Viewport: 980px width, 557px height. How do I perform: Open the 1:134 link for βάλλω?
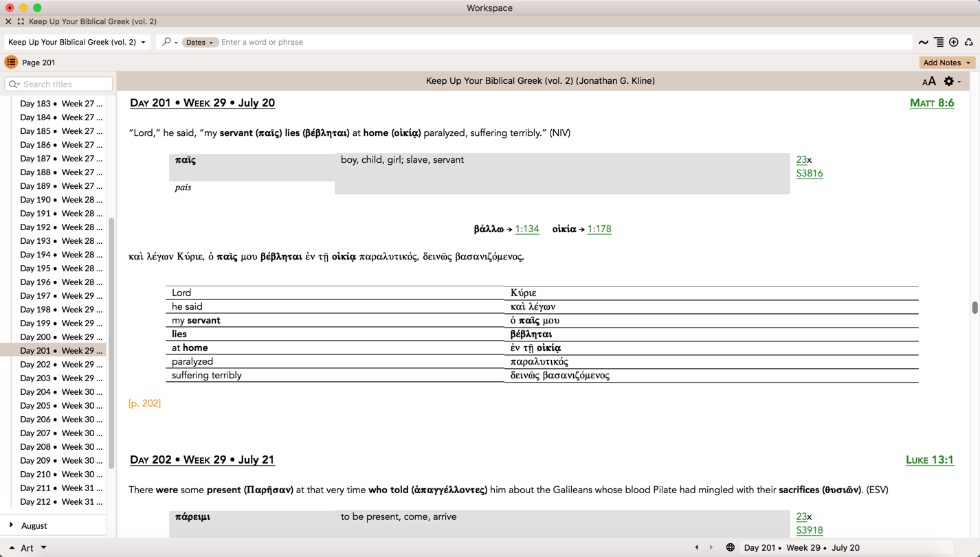(527, 229)
